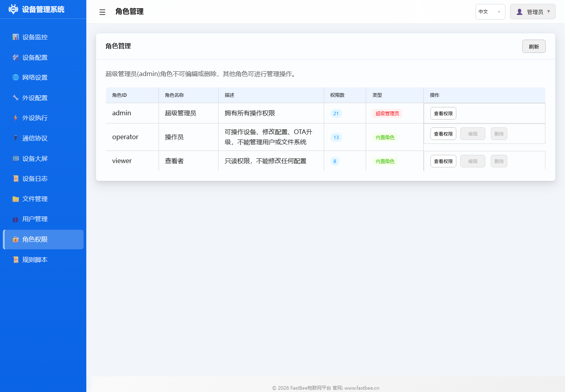Click the 只读权限 description for viewer
This screenshot has width=565, height=392.
tap(271, 161)
